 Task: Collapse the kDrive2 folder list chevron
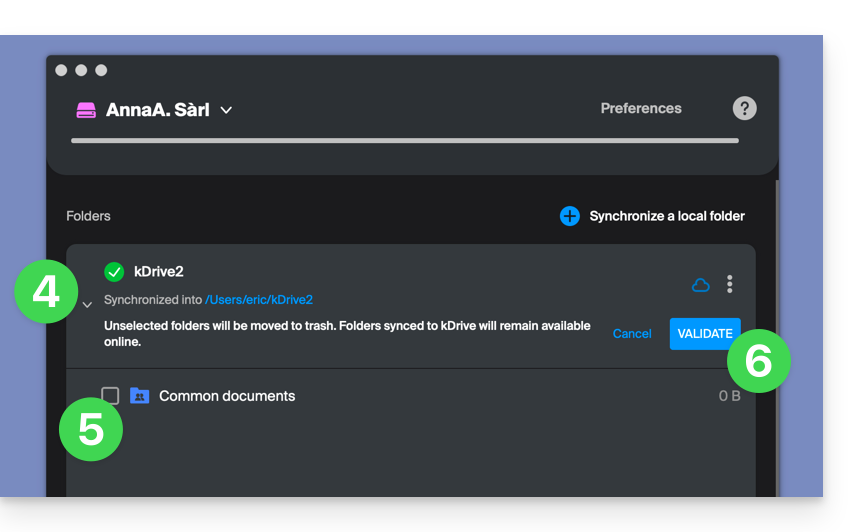87,305
